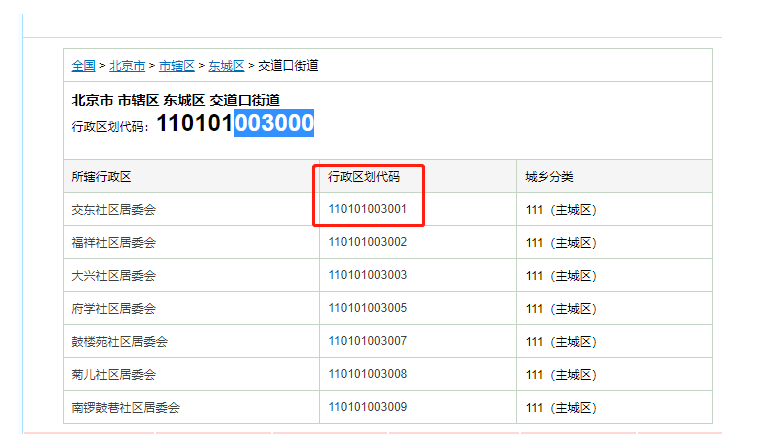This screenshot has height=434, width=762.
Task: Click the 城乡分类 column header
Action: pyautogui.click(x=549, y=176)
